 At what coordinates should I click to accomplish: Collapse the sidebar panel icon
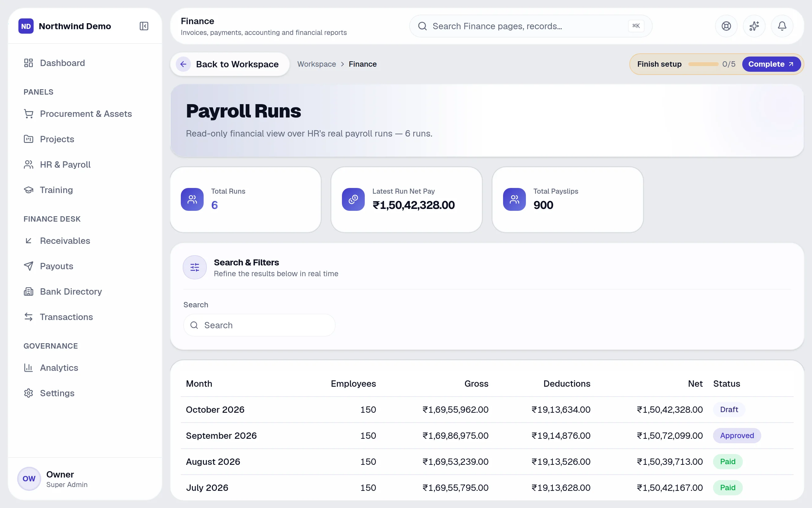tap(144, 26)
